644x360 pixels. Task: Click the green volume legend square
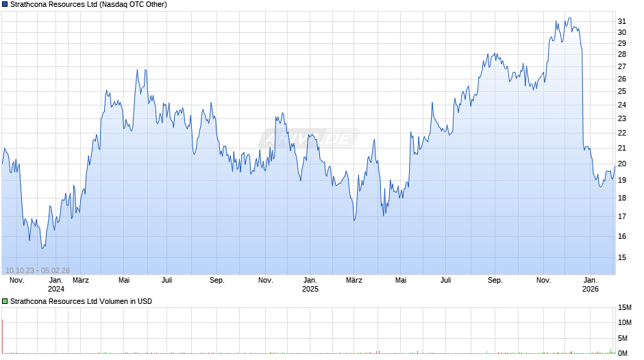coord(5,301)
